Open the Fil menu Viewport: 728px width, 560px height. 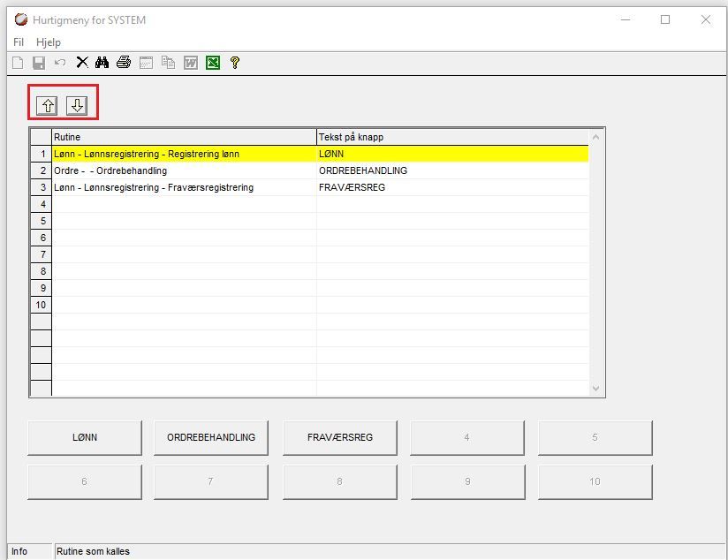tap(19, 42)
